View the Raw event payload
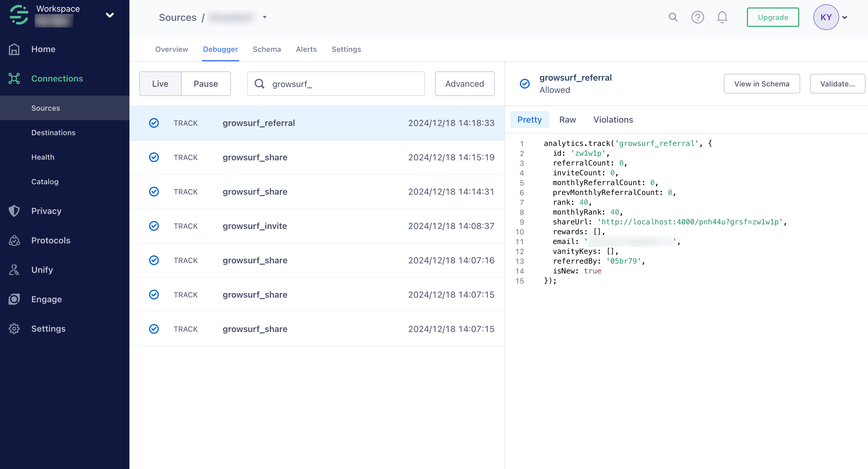 tap(567, 120)
